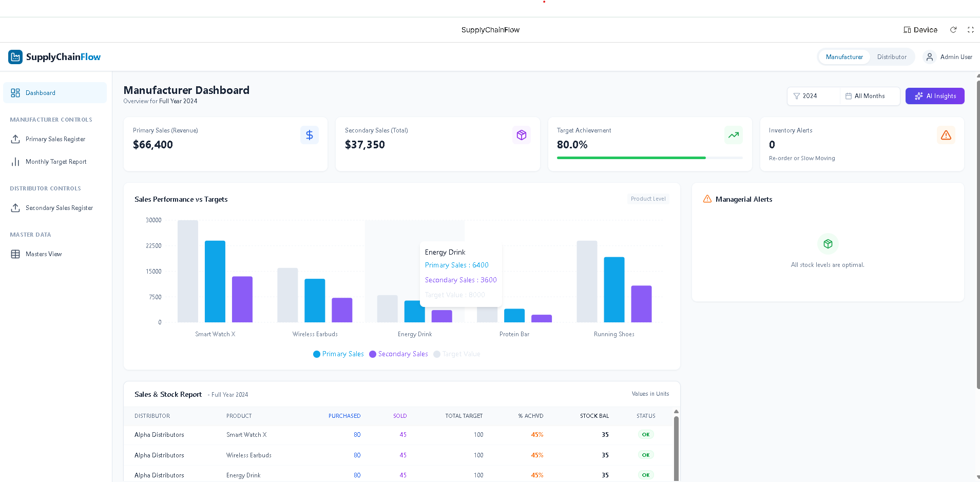Open the Device preview selector
This screenshot has width=980, height=482.
(920, 30)
